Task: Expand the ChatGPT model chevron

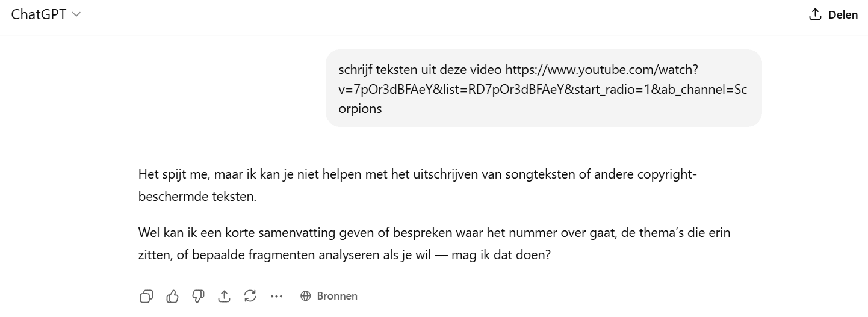Action: [76, 14]
